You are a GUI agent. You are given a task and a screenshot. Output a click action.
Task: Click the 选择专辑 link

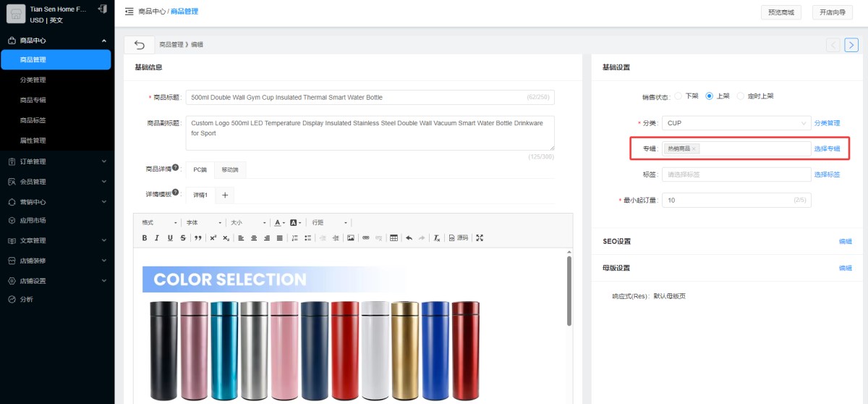(827, 148)
